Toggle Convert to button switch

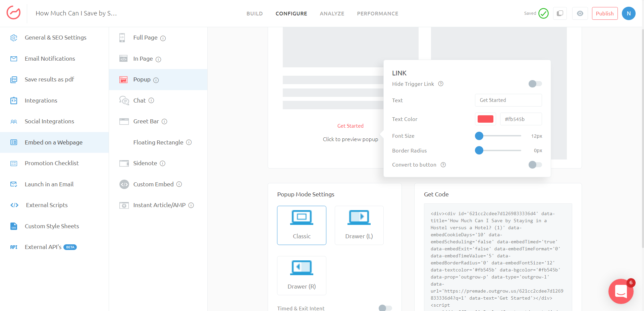[535, 165]
